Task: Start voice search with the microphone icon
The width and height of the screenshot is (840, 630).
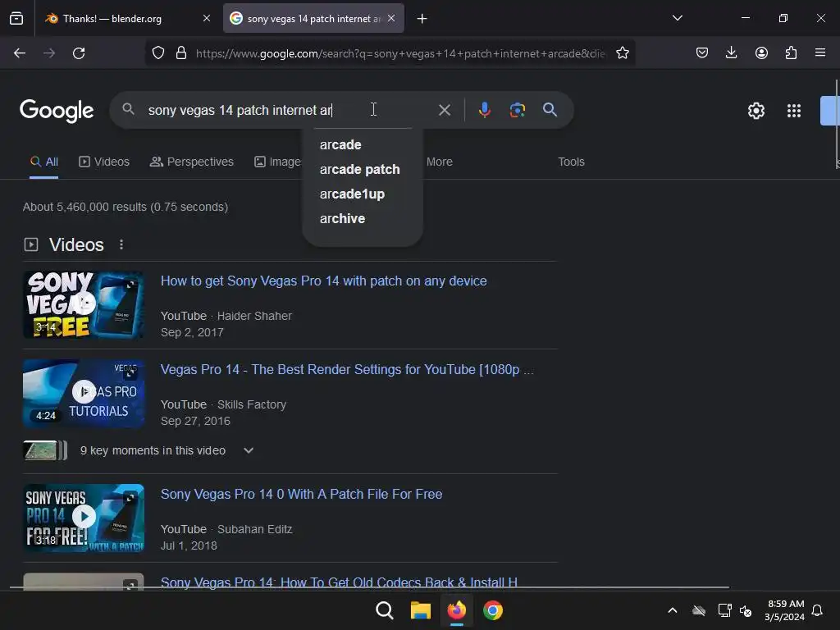Action: pyautogui.click(x=484, y=110)
